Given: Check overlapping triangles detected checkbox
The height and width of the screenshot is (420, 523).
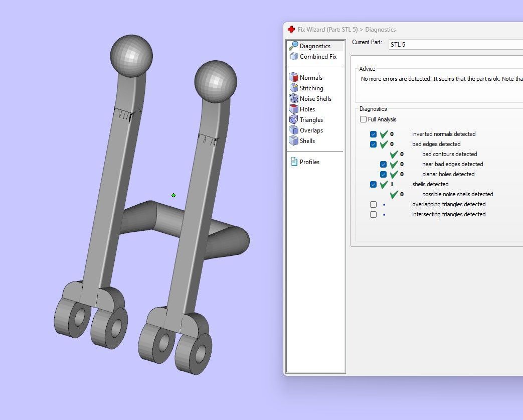Looking at the screenshot, I should pos(373,204).
